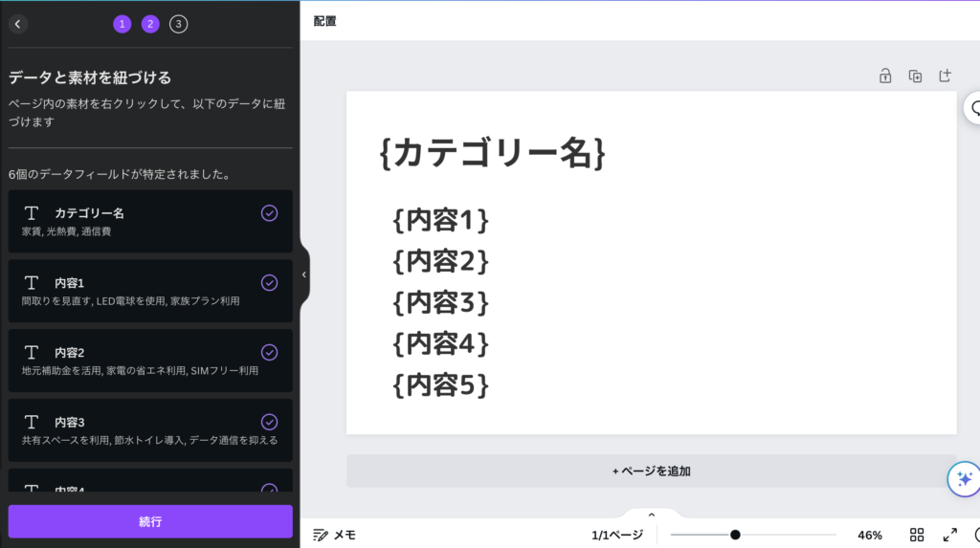Click the back arrow in the side panel

[17, 24]
